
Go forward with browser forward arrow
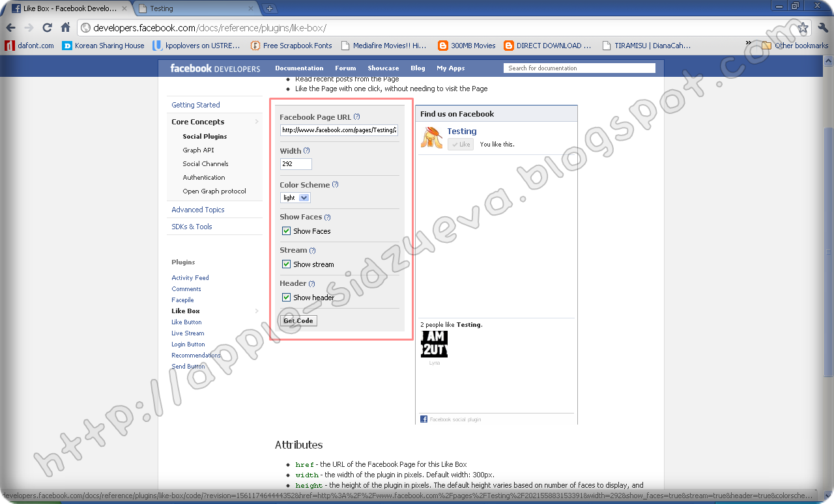coord(29,27)
